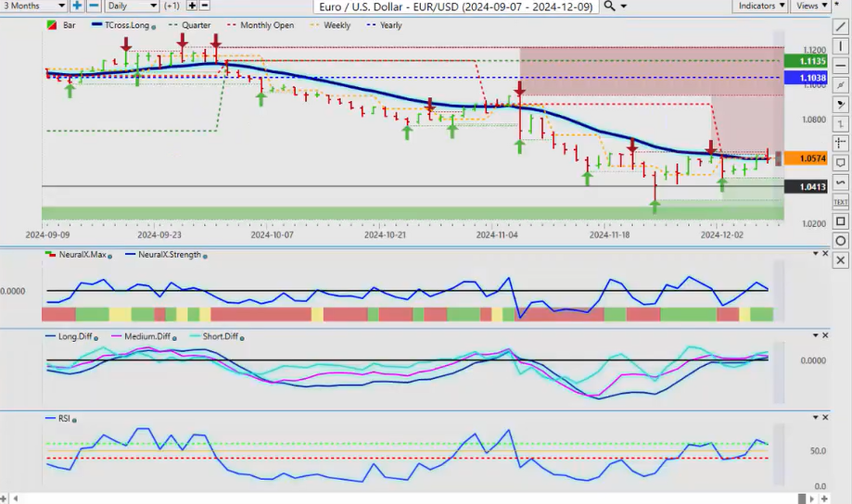
Task: Open the 3 Months range dropdown
Action: (32, 6)
